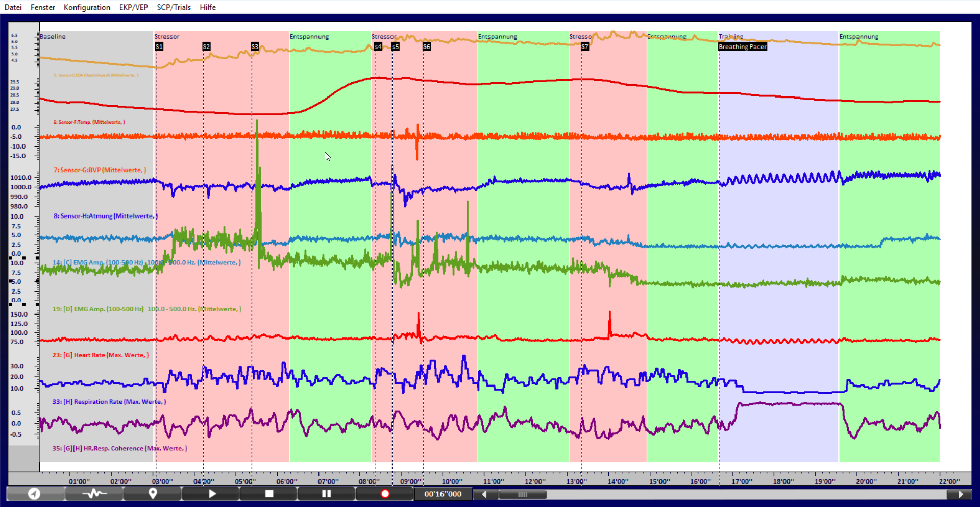Click the scrollbar right arrow
The image size is (980, 507).
[x=960, y=494]
